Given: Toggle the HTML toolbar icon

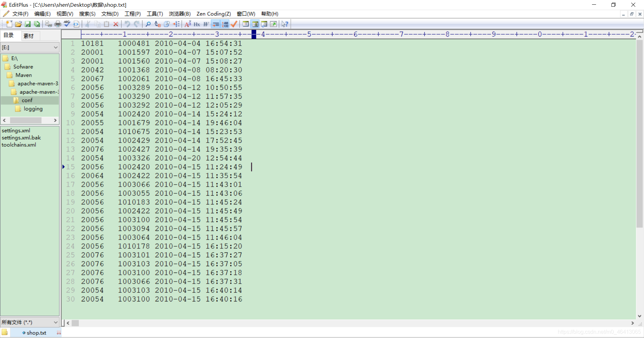Looking at the screenshot, I should coord(76,24).
